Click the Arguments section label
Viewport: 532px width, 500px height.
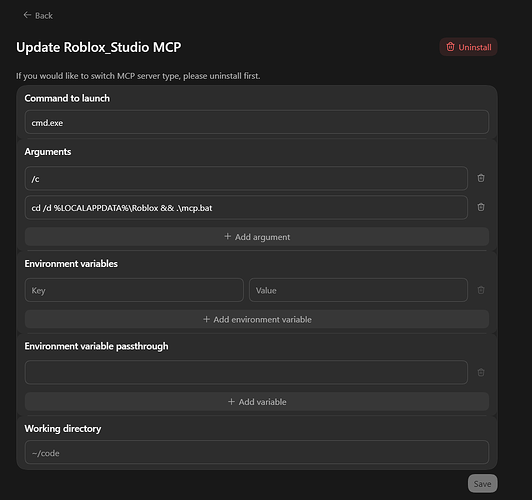point(48,152)
